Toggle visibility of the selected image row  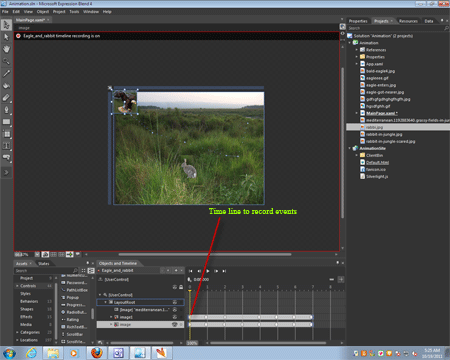pyautogui.click(x=174, y=324)
